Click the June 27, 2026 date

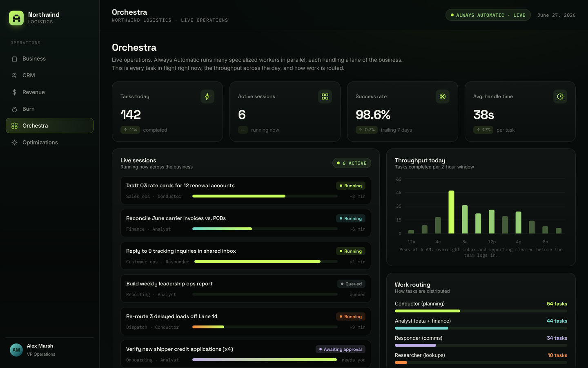click(x=557, y=15)
